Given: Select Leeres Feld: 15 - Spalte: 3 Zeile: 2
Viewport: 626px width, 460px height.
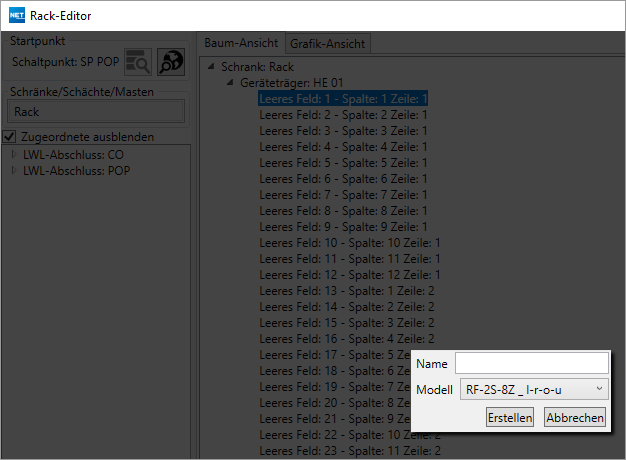Looking at the screenshot, I should (x=347, y=322).
